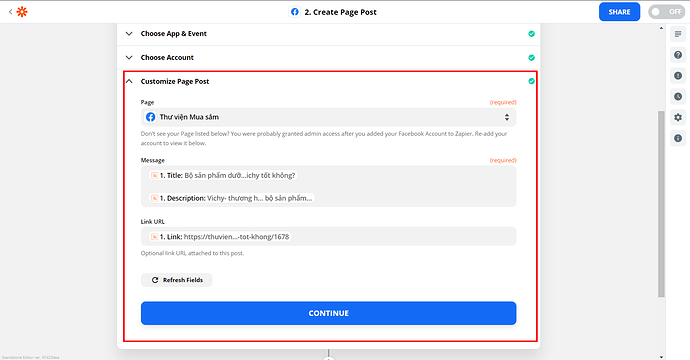The image size is (690, 360).
Task: Click the RSS icon on Description pill
Action: click(x=154, y=198)
